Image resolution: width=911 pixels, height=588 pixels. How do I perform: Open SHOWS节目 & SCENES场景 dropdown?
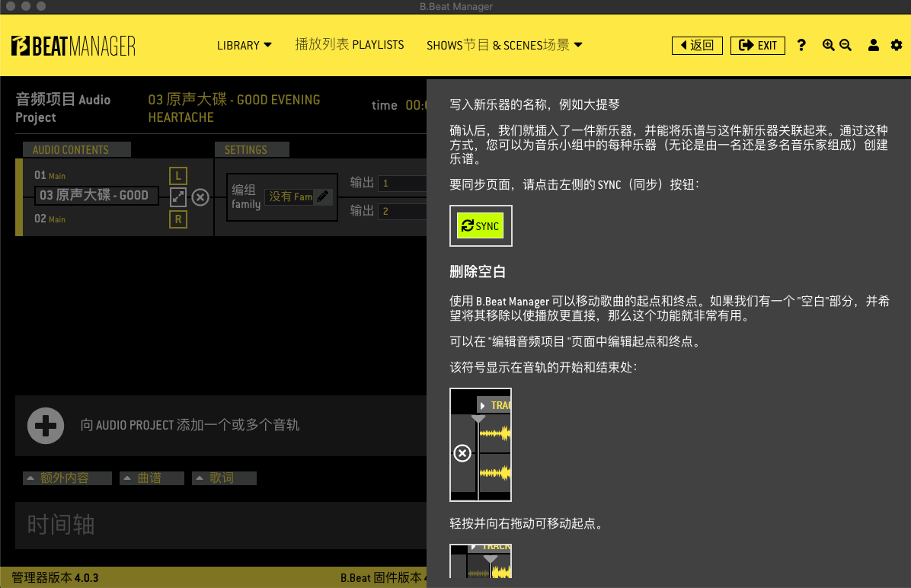(x=504, y=46)
